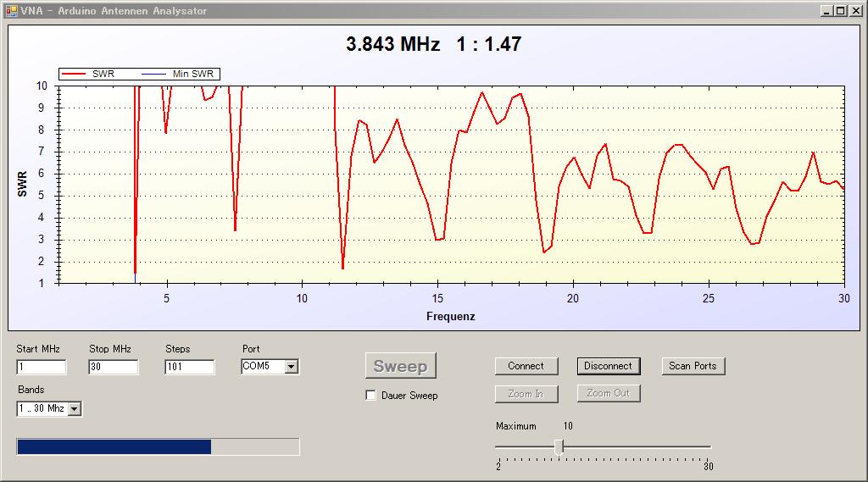
Task: Focus the Stop MHz input field
Action: (113, 367)
